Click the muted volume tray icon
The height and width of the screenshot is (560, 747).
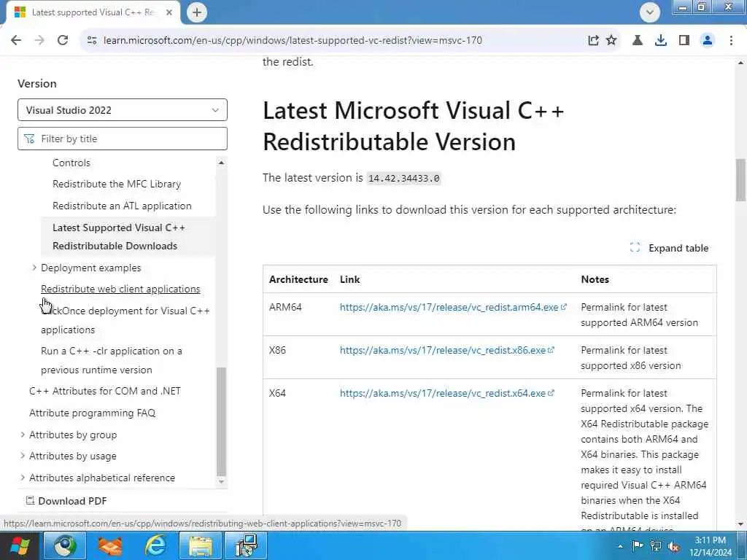click(673, 546)
